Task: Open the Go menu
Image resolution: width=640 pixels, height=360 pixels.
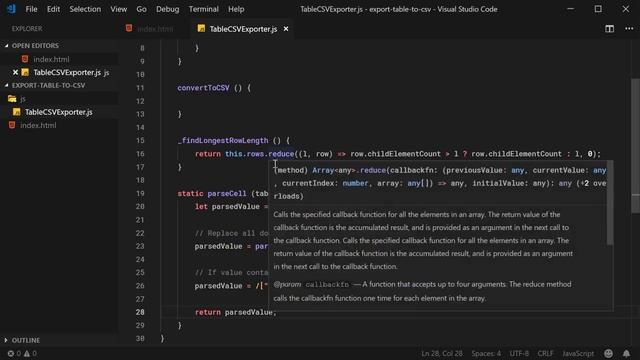Action: coord(141,9)
